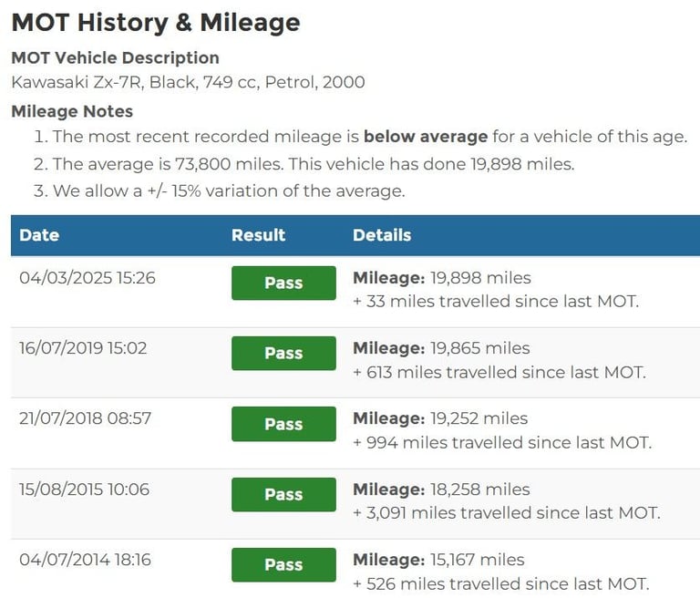Select the 19,865 miles mileage entry
700x608 pixels.
441,348
